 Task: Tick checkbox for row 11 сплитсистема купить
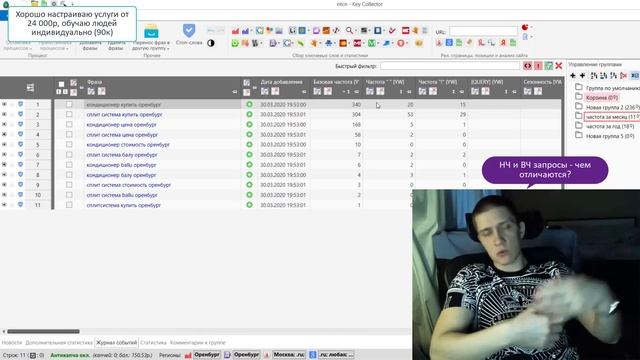point(69,205)
